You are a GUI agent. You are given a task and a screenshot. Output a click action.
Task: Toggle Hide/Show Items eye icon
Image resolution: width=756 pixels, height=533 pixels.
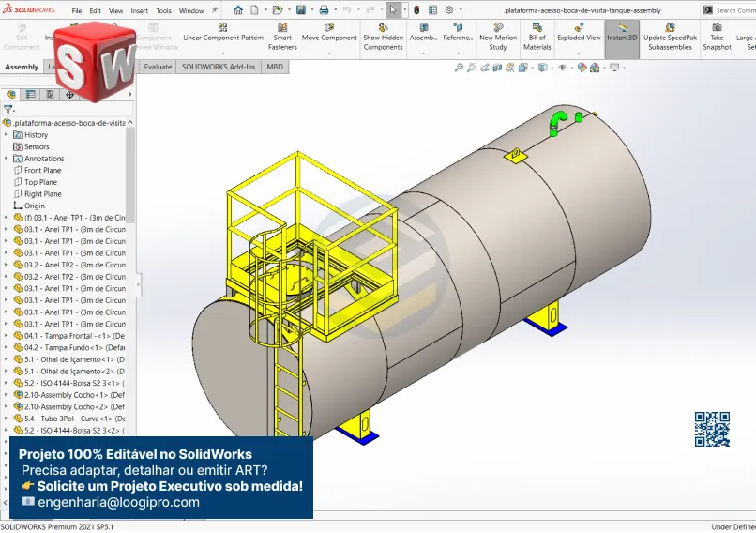(x=562, y=68)
